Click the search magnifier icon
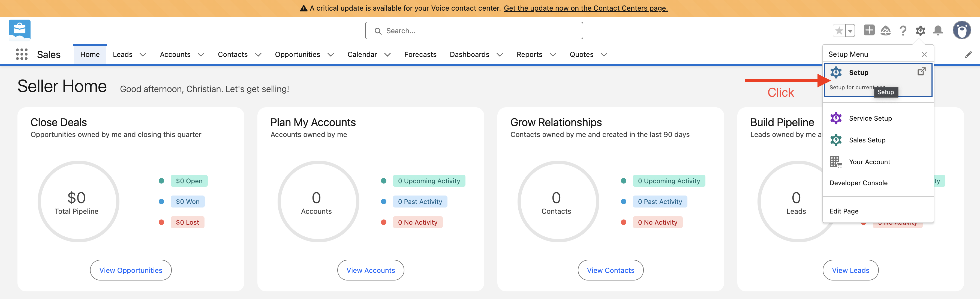This screenshot has width=980, height=299. pos(378,31)
